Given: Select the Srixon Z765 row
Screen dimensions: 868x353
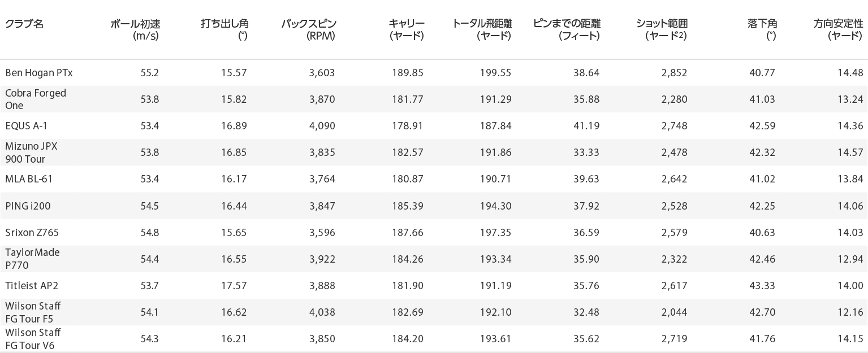Looking at the screenshot, I should tap(434, 233).
